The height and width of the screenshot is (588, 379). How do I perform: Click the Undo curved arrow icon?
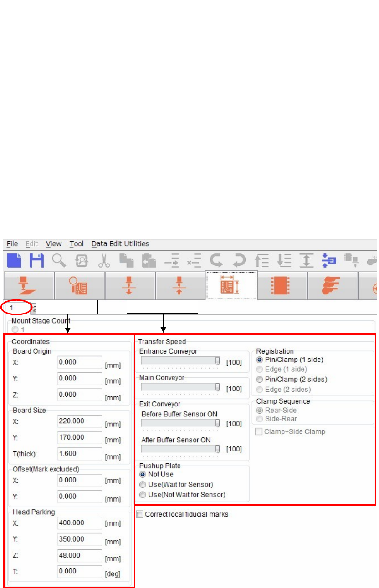click(217, 261)
